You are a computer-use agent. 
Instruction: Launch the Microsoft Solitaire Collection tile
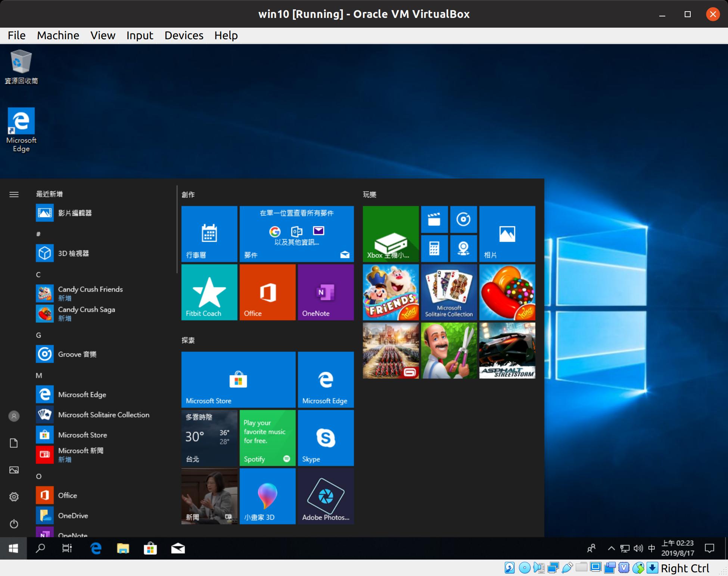(x=449, y=292)
